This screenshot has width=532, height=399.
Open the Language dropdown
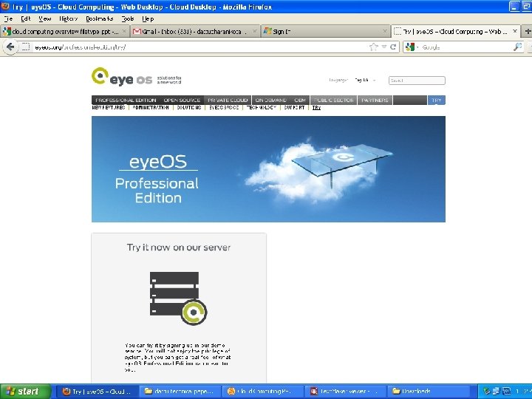[365, 81]
